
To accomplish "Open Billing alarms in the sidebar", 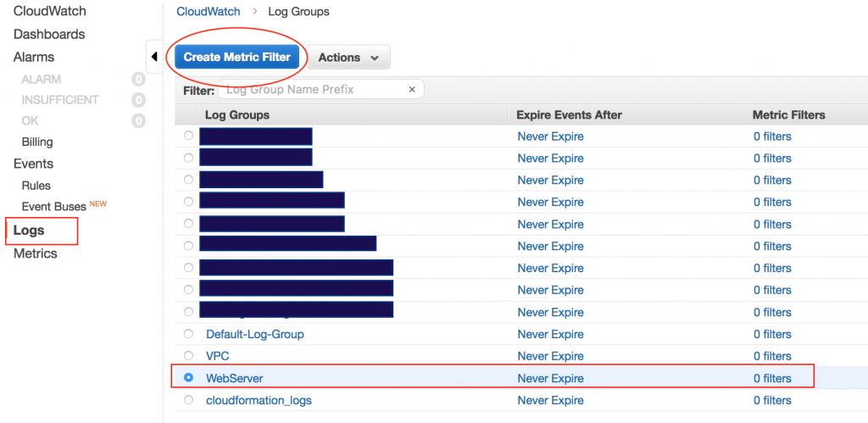I will (x=37, y=142).
